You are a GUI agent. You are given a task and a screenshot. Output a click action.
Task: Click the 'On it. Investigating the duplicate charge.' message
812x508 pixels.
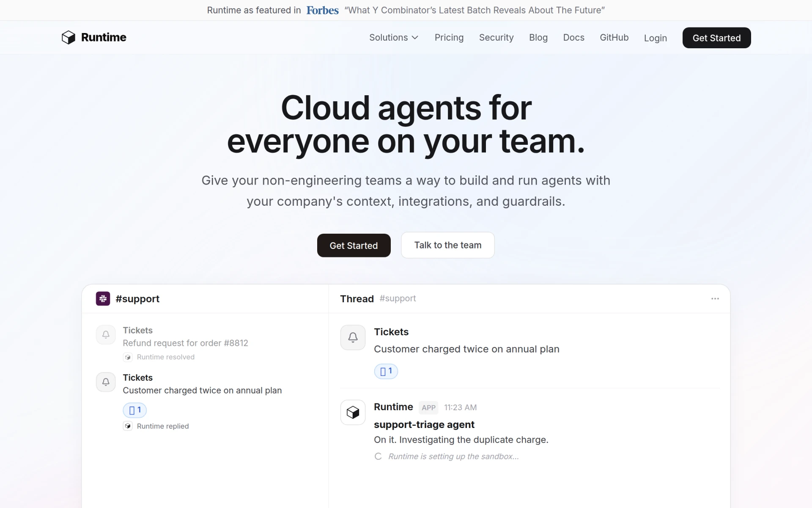coord(461,440)
